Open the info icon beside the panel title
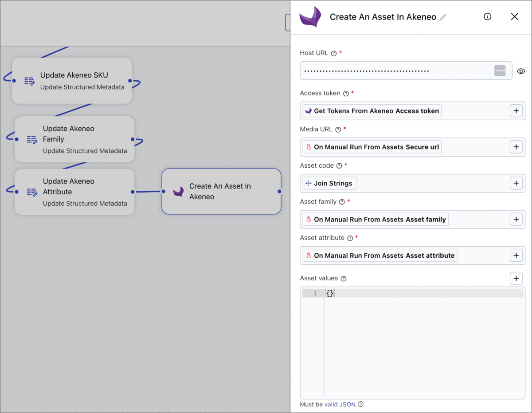This screenshot has height=413, width=532. [x=487, y=16]
